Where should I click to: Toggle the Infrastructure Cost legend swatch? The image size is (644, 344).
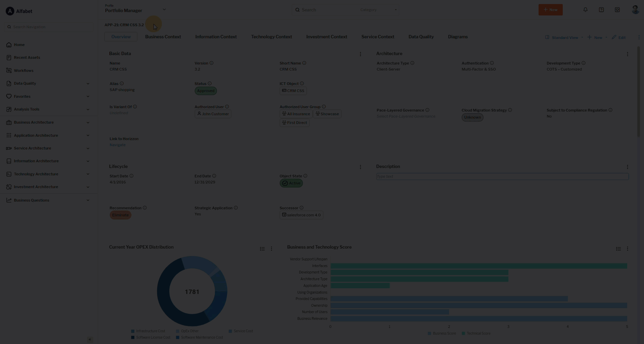pos(133,331)
